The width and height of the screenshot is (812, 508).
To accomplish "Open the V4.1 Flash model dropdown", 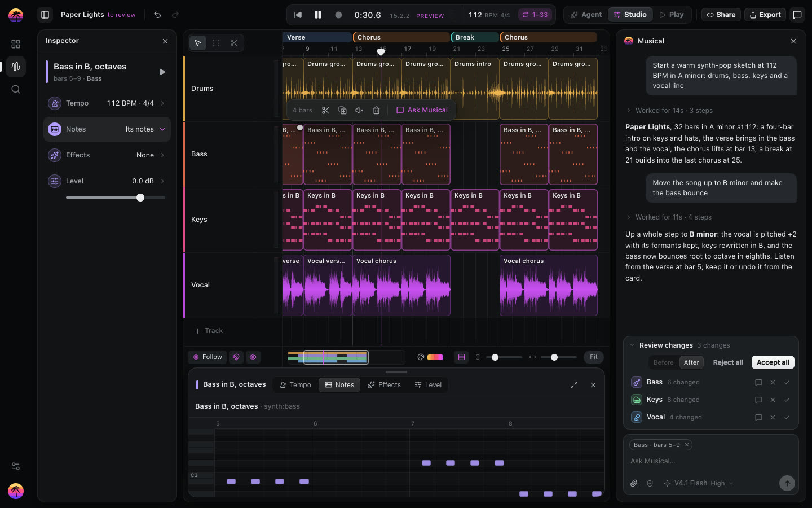I will coord(699,483).
